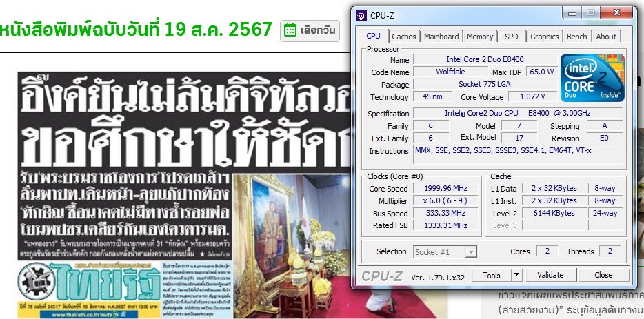The image size is (644, 319).
Task: Click the version text Ver. 1.79.1.x32
Action: 438,278
